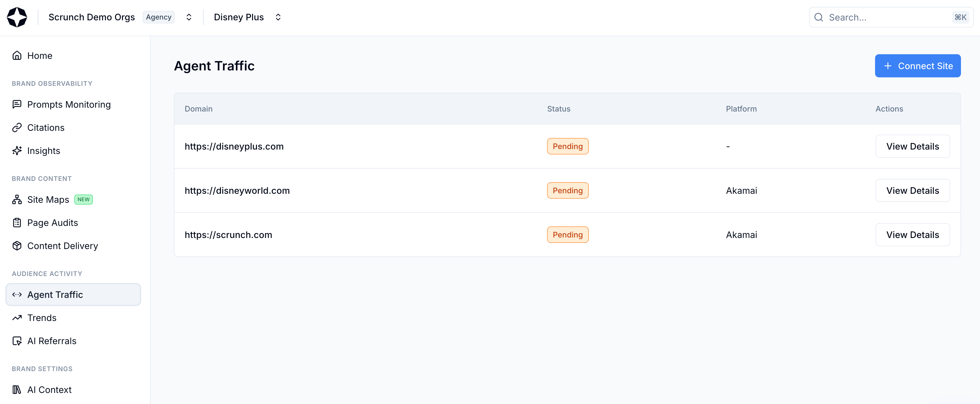
Task: View Details for scrunch.com
Action: pyautogui.click(x=912, y=234)
